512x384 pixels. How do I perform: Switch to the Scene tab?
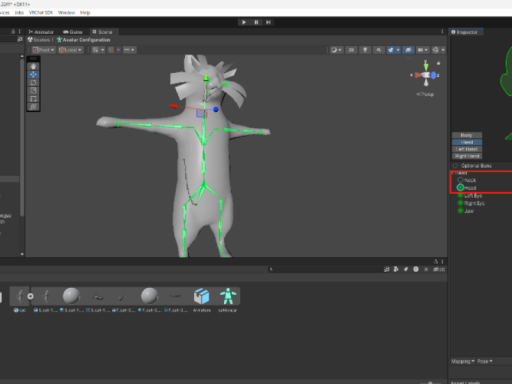pos(103,32)
